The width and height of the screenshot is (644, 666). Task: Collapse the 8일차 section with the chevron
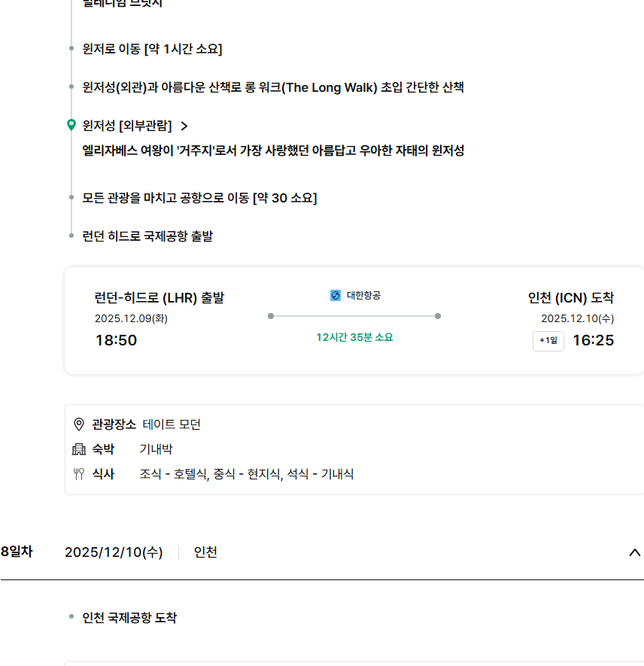634,552
